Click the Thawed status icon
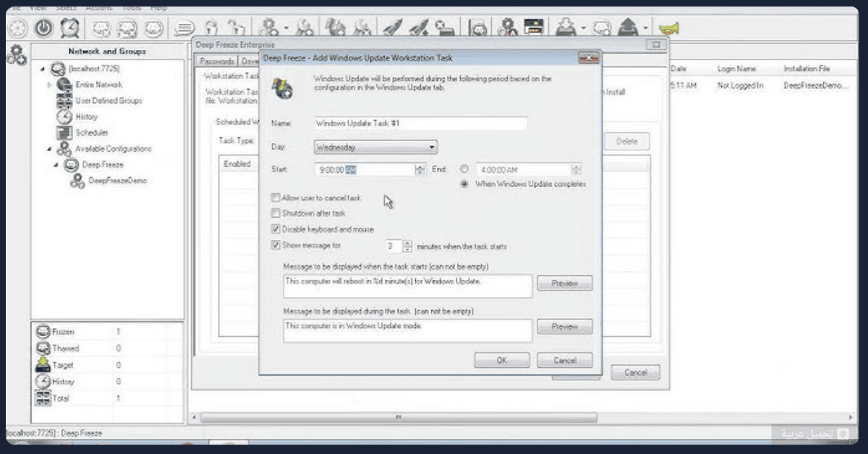This screenshot has width=868, height=454. 43,348
